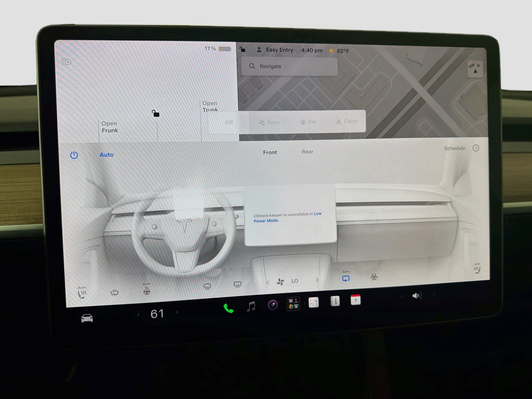Select Camp climate mode
532x399 pixels.
point(347,121)
